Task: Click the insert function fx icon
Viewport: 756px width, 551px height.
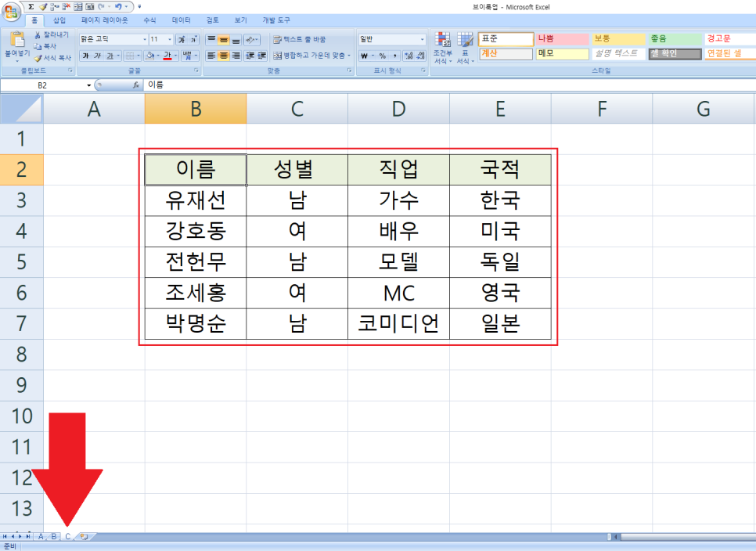Action: click(x=136, y=85)
